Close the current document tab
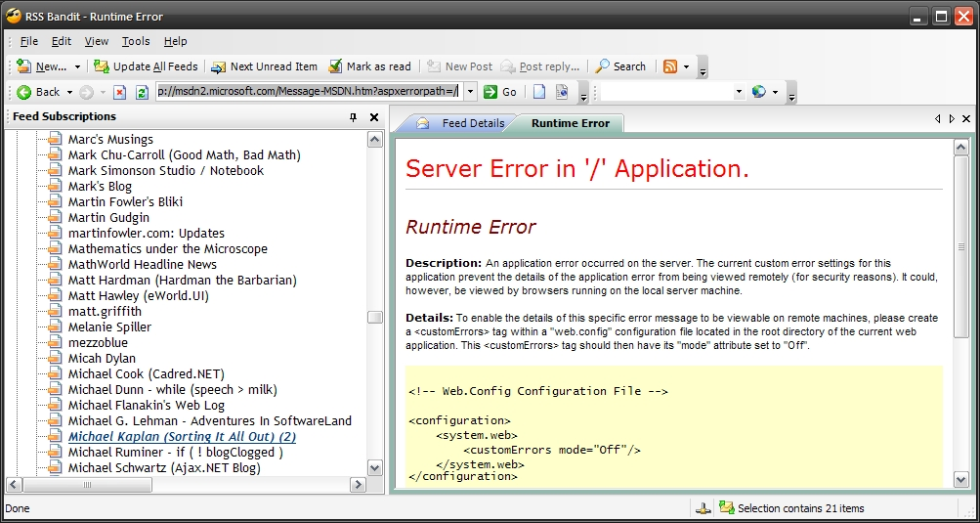The width and height of the screenshot is (980, 523). (966, 119)
